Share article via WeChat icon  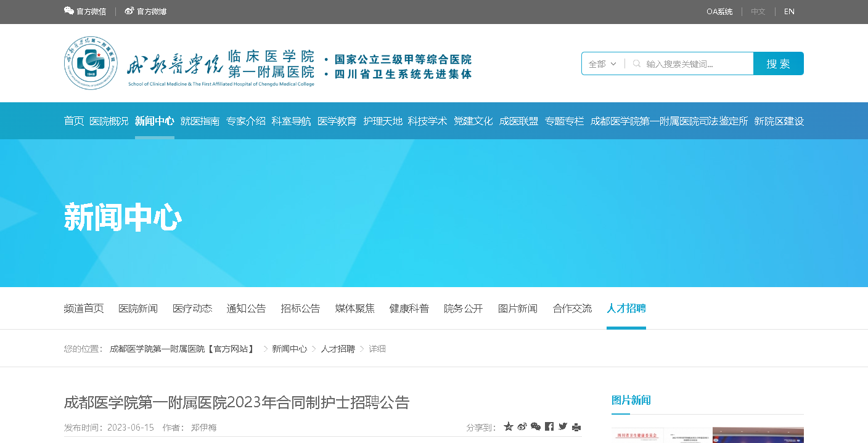(x=536, y=426)
